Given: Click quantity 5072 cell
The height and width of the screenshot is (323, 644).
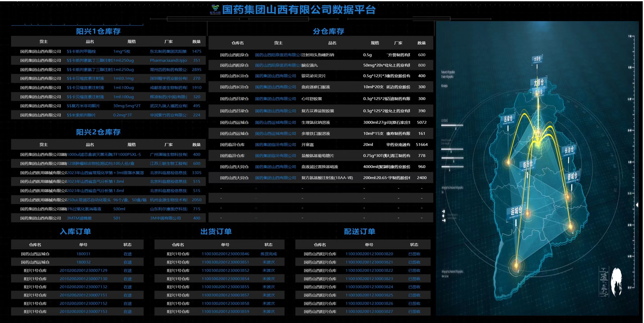Looking at the screenshot, I should pos(422,122).
